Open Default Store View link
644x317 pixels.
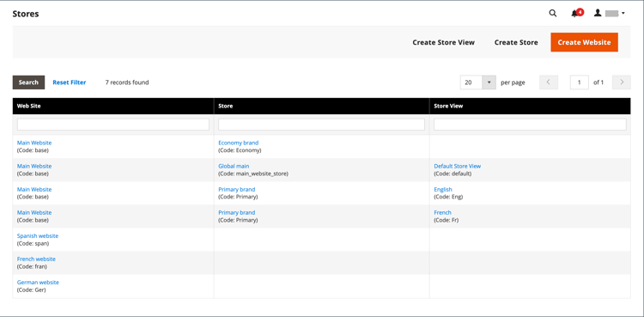click(x=457, y=166)
